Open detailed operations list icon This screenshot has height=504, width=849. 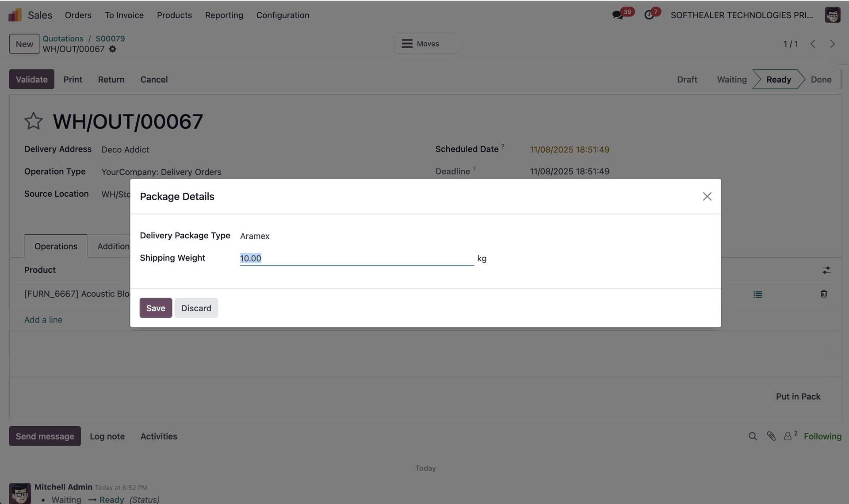(757, 294)
